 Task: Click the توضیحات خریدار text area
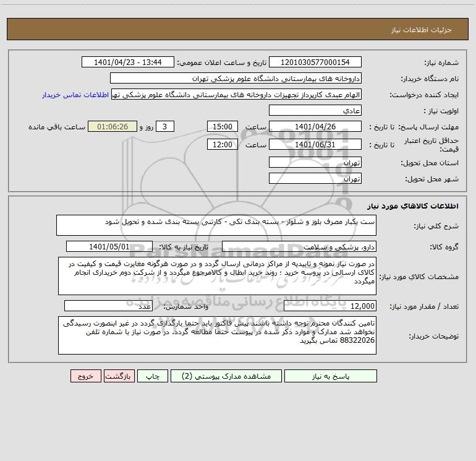coord(217,335)
